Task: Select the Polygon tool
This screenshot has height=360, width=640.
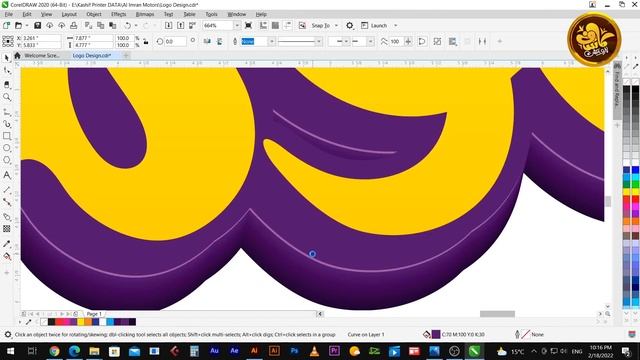Action: (7, 160)
